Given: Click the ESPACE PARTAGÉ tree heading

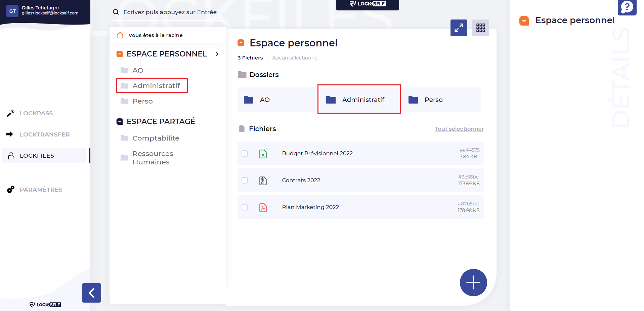Looking at the screenshot, I should (161, 121).
